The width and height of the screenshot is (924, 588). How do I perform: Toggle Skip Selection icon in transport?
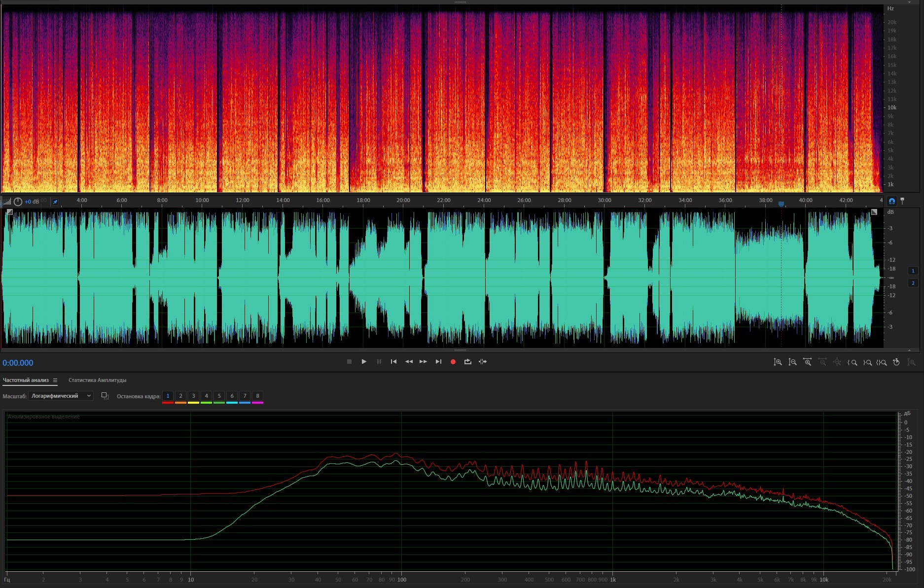[x=483, y=362]
